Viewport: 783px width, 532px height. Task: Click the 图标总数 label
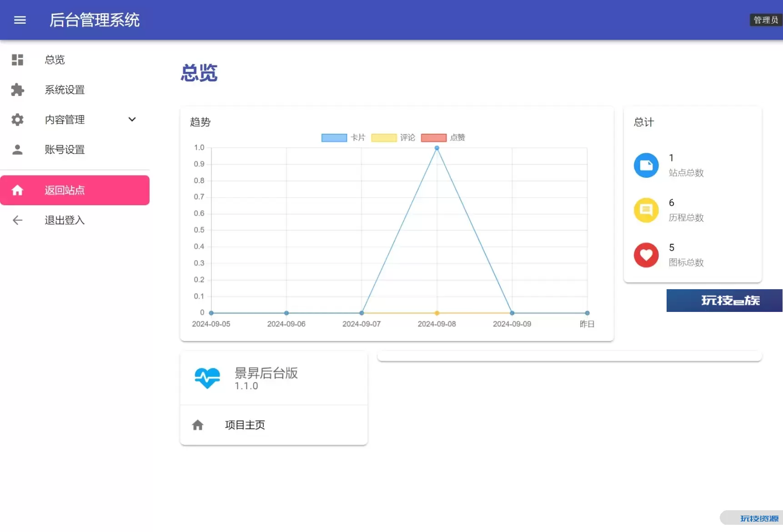[x=686, y=263]
